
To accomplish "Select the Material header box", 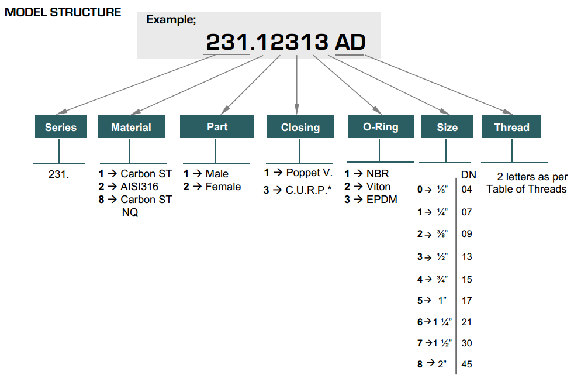I will click(131, 128).
